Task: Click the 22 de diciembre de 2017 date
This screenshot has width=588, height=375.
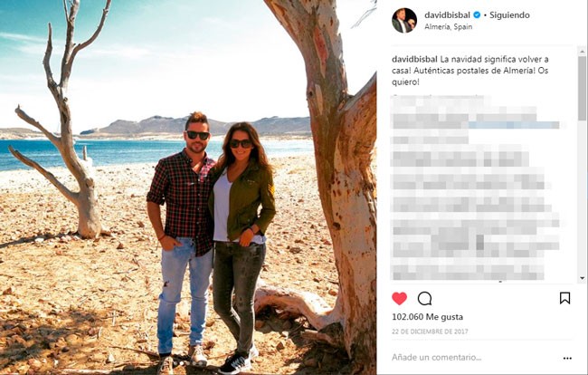Action: click(x=430, y=332)
